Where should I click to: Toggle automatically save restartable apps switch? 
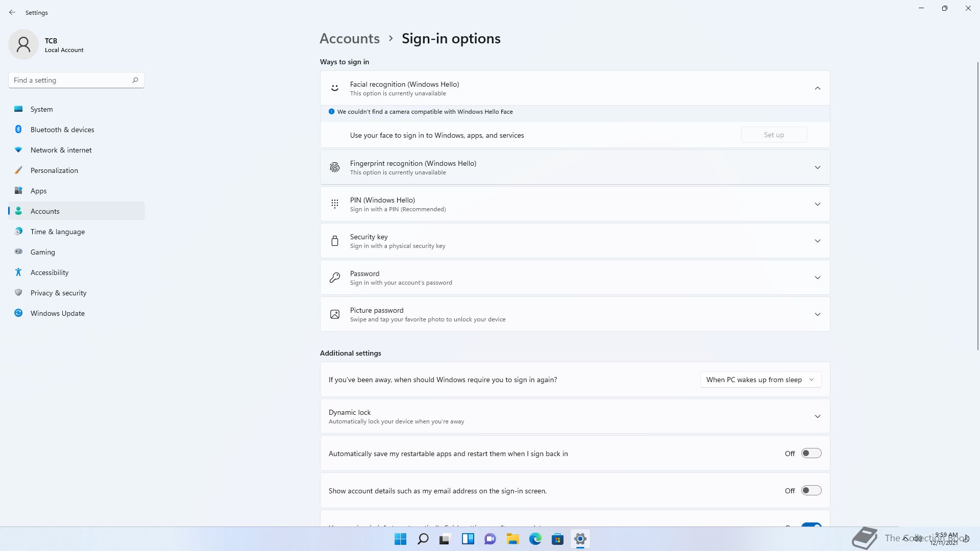[x=811, y=453]
